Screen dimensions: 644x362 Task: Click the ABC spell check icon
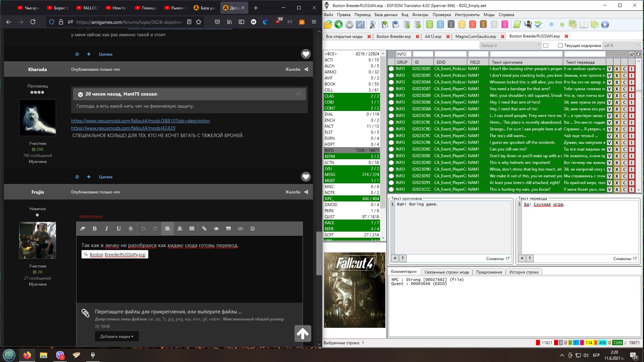tap(538, 24)
